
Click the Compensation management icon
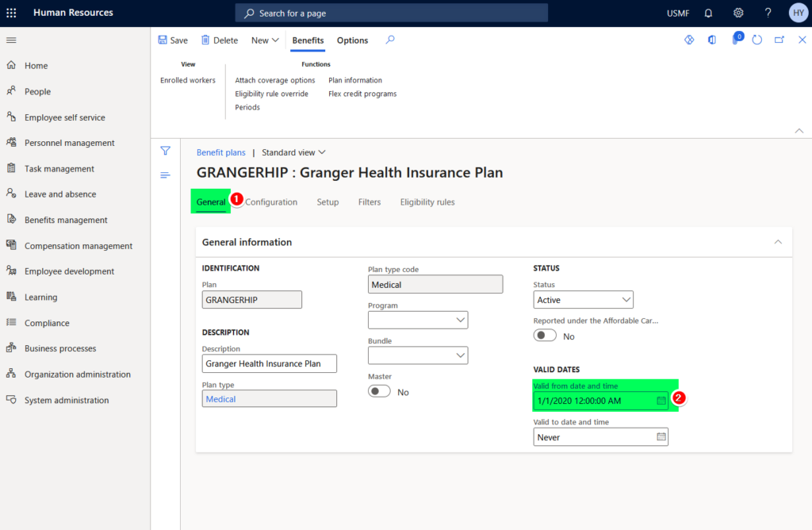[x=11, y=244]
